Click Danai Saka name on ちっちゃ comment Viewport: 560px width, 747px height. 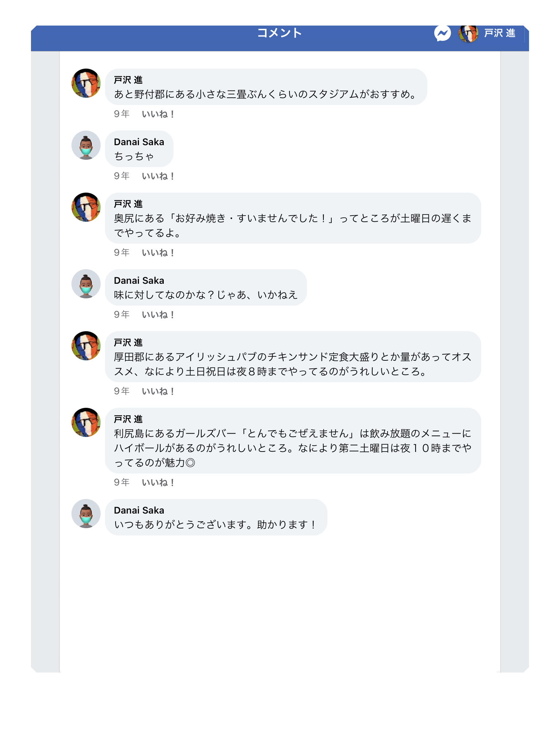click(x=139, y=142)
